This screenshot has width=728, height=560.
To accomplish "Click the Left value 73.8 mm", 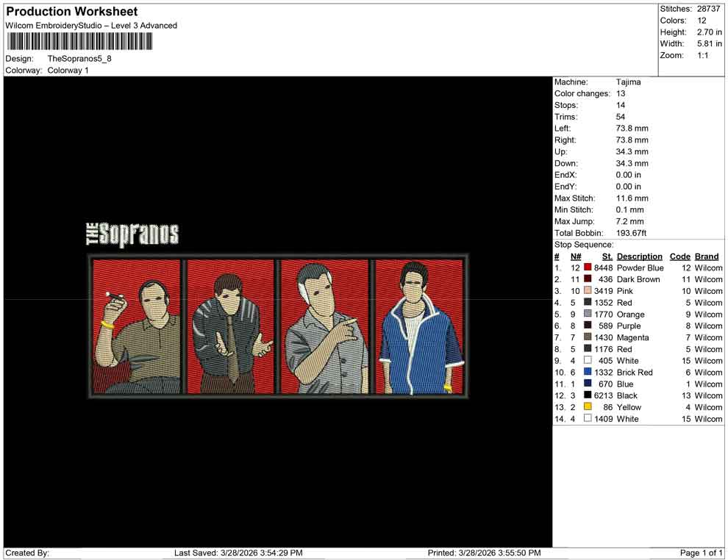I will tap(632, 128).
